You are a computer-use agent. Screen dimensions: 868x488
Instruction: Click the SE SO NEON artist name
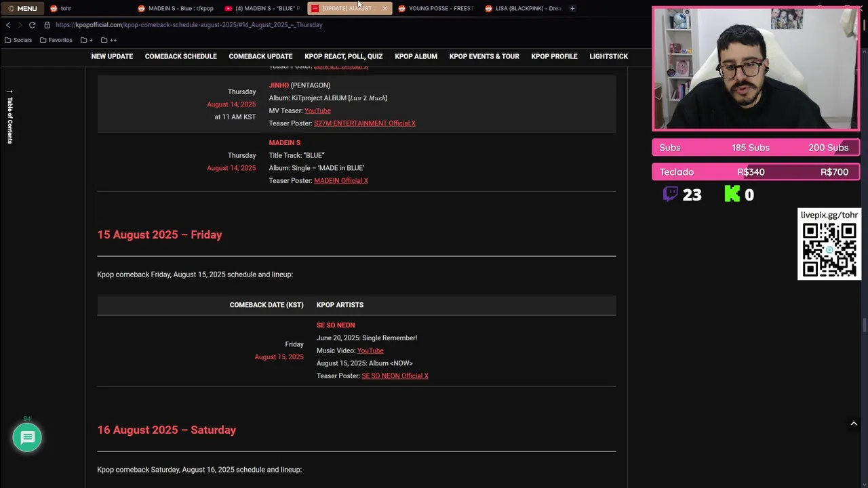click(x=336, y=325)
